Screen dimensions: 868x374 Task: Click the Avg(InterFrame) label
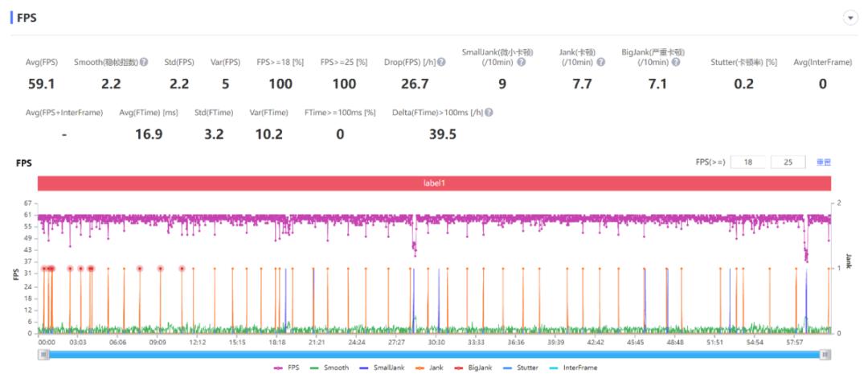click(x=823, y=62)
